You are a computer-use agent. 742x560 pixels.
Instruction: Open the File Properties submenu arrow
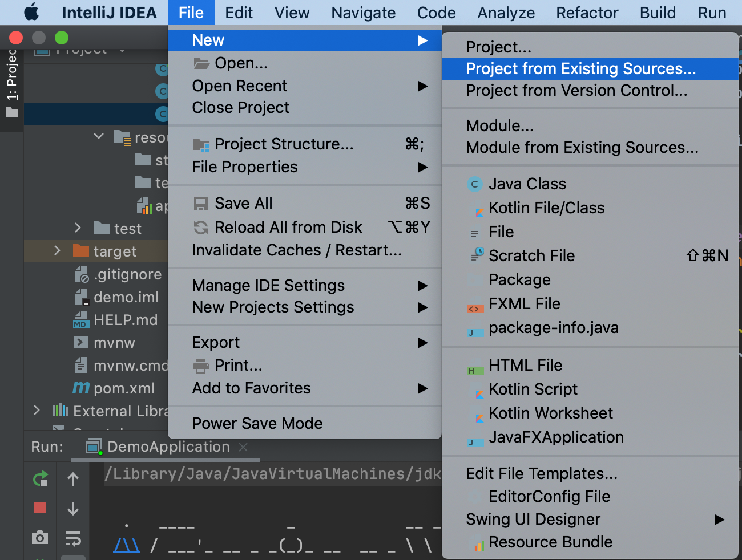pyautogui.click(x=422, y=167)
